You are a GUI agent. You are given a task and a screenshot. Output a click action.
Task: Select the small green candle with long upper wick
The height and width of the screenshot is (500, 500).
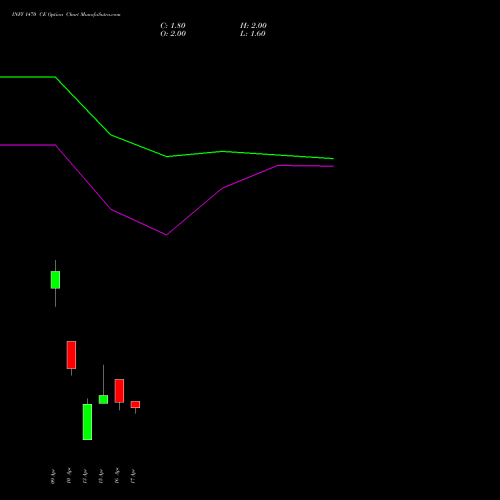[x=103, y=399]
